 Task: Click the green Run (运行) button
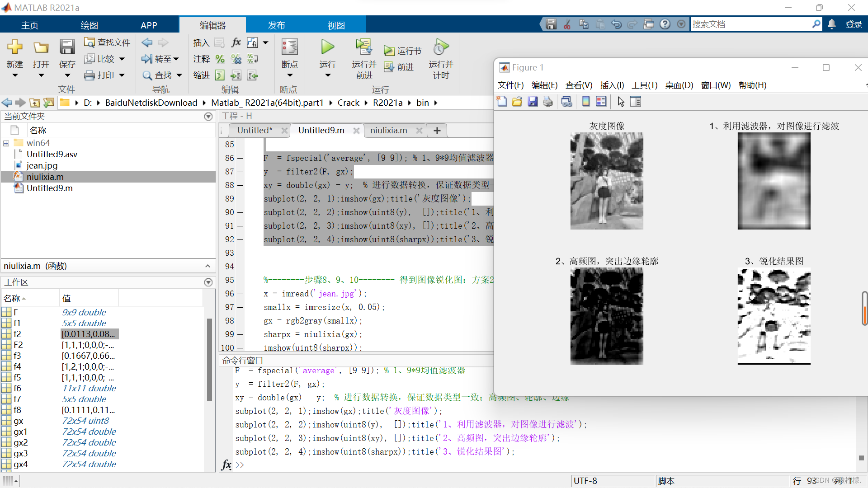click(327, 47)
